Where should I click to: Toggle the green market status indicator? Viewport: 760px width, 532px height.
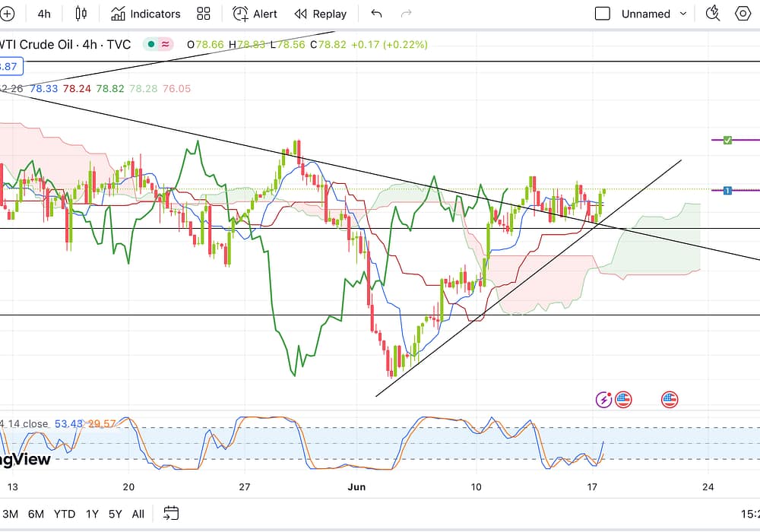pyautogui.click(x=151, y=44)
